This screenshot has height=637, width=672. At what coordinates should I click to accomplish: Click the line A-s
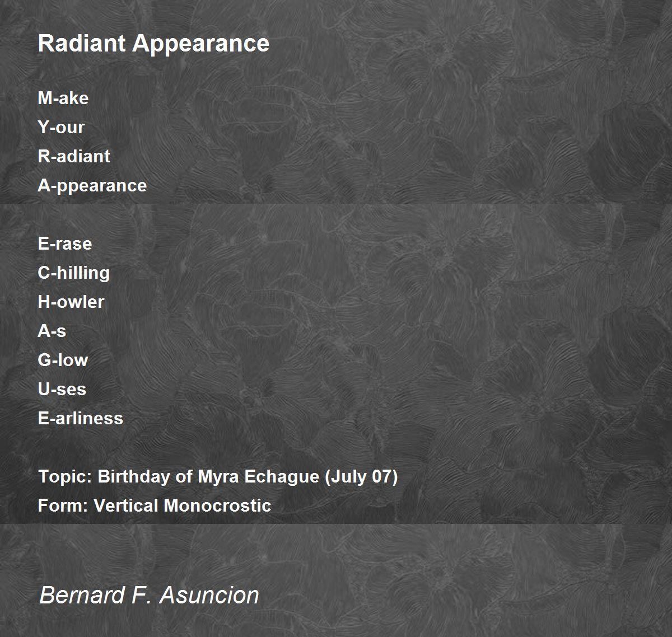[x=52, y=331]
